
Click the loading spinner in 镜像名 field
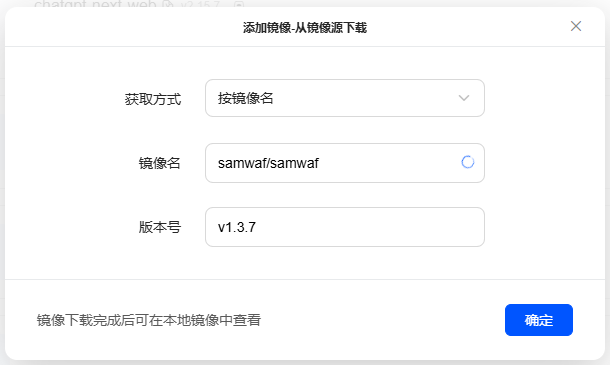point(468,162)
